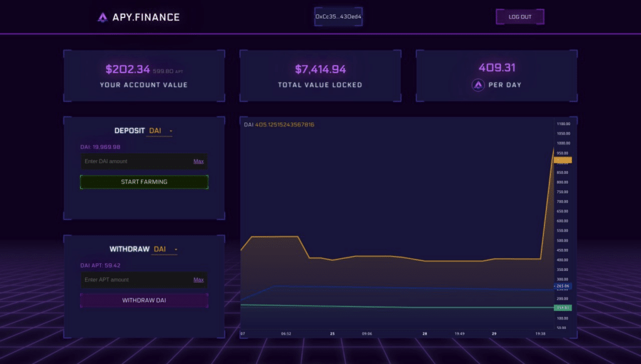
Task: Click Max link in the Deposit panel
Action: coord(198,161)
